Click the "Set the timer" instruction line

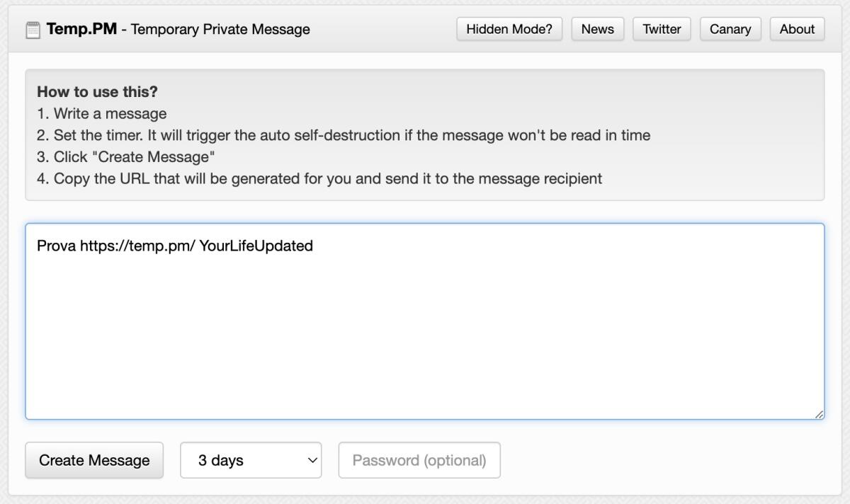[343, 135]
